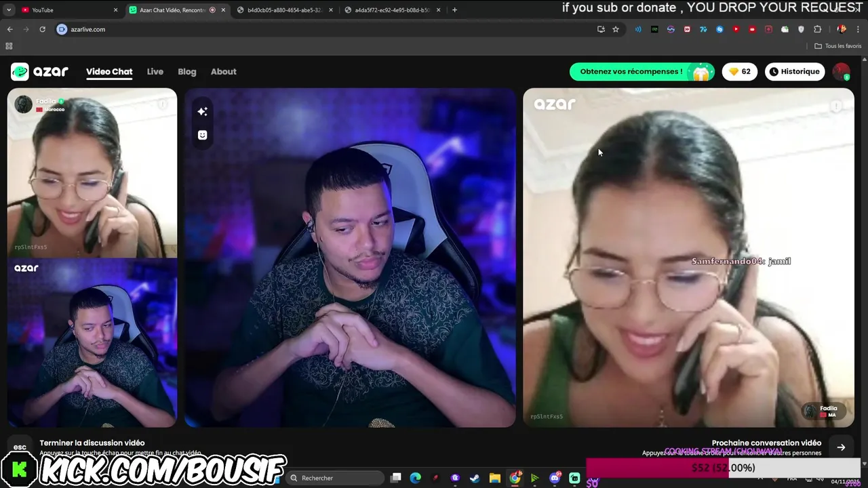This screenshot has height=488, width=868.
Task: Bookmark this page with star icon
Action: [x=616, y=29]
